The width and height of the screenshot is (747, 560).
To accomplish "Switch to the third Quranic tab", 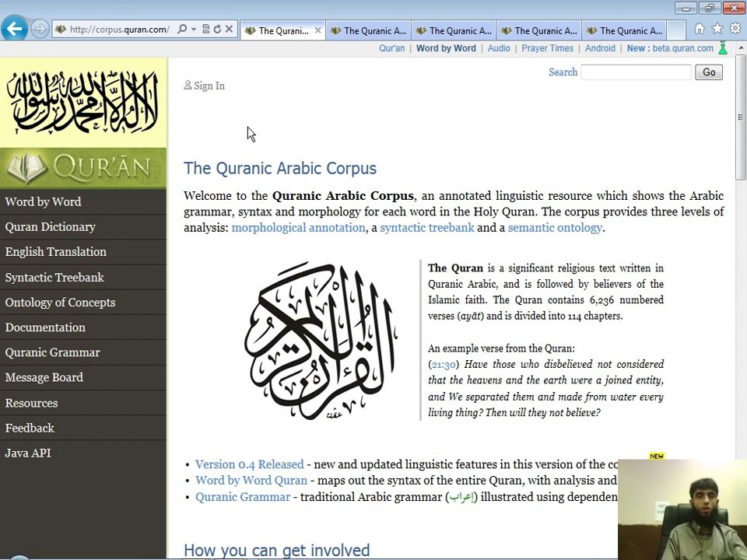I will pyautogui.click(x=454, y=31).
